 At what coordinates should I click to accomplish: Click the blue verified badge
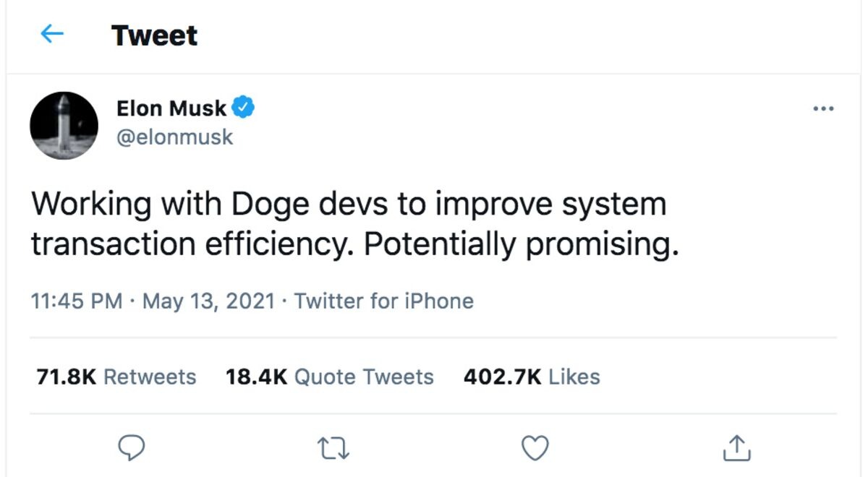tap(244, 108)
